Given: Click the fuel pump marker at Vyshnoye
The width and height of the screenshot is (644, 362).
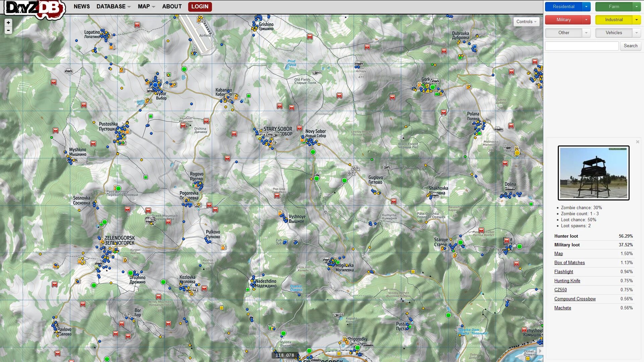Looking at the screenshot, I should pyautogui.click(x=280, y=213).
